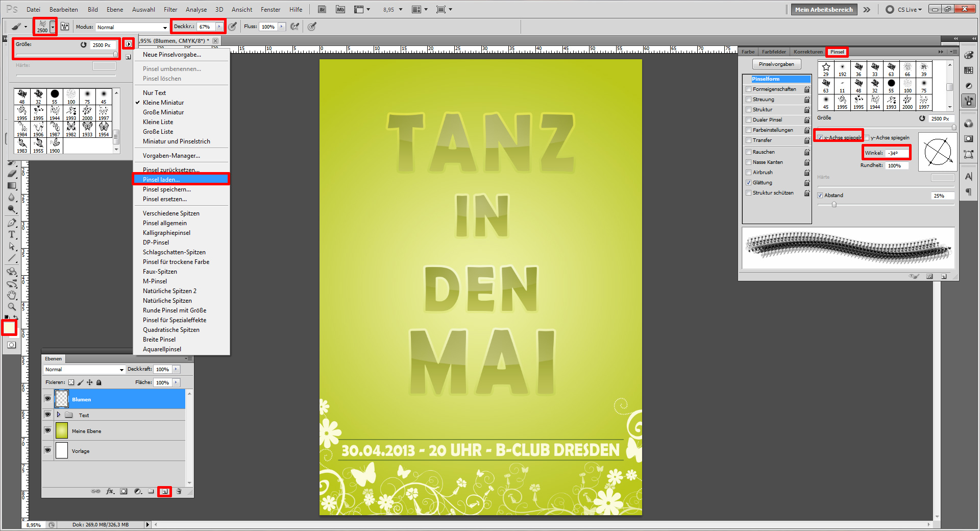Delete the selected layer with the trash icon

[179, 491]
